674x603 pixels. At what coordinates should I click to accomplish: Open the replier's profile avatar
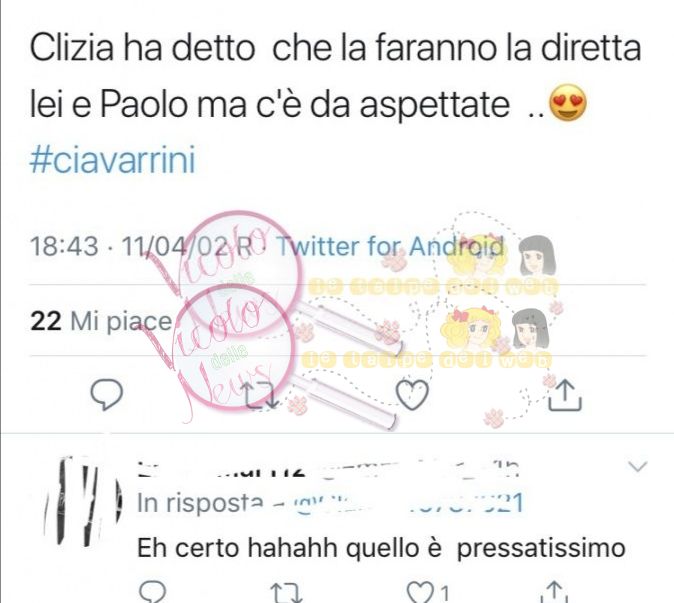coord(83,502)
